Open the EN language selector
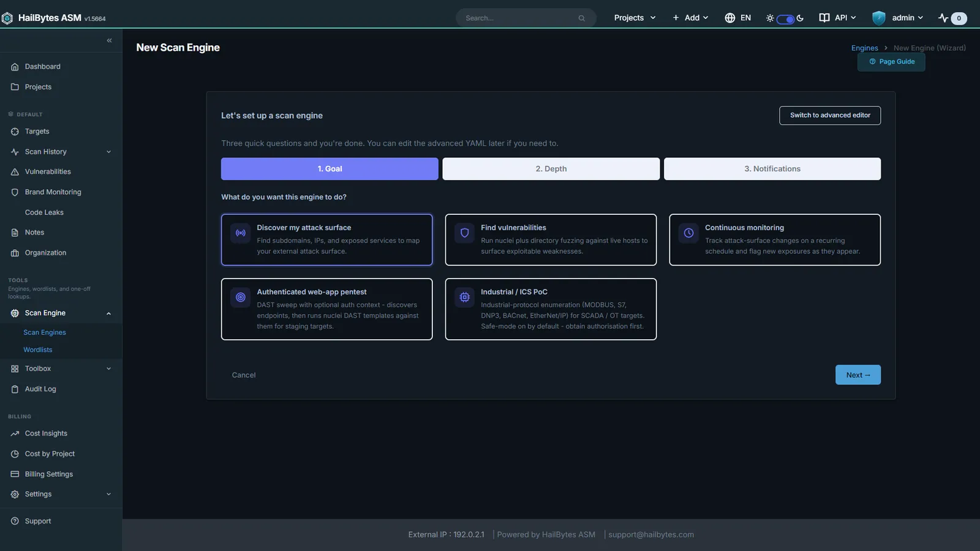Viewport: 980px width, 551px height. (x=738, y=18)
